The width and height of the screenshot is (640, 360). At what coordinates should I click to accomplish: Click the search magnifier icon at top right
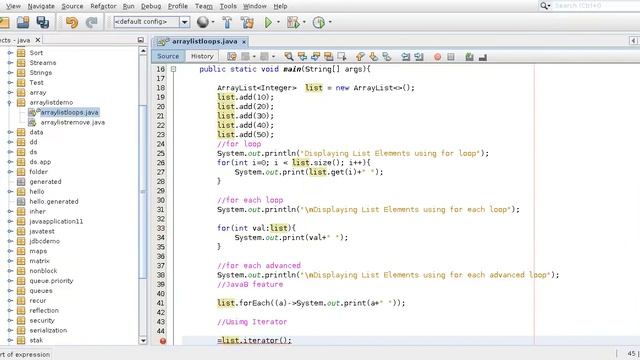coord(544,5)
